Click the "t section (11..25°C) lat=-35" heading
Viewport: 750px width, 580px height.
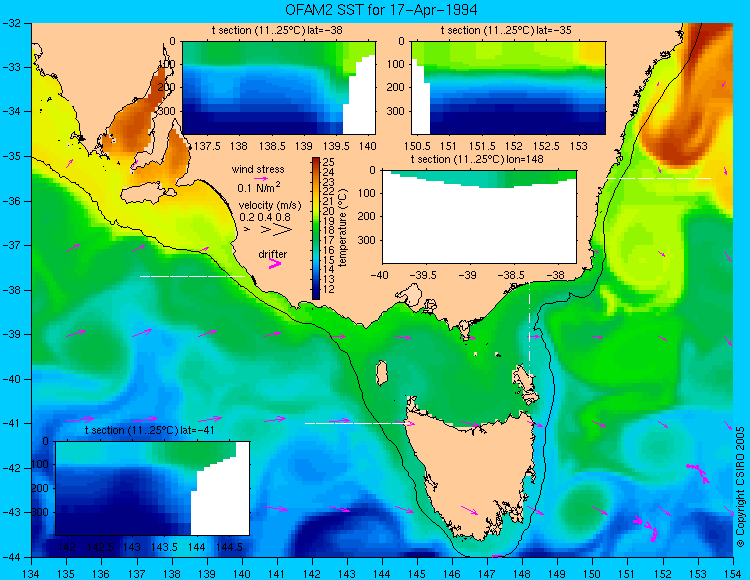pyautogui.click(x=506, y=31)
